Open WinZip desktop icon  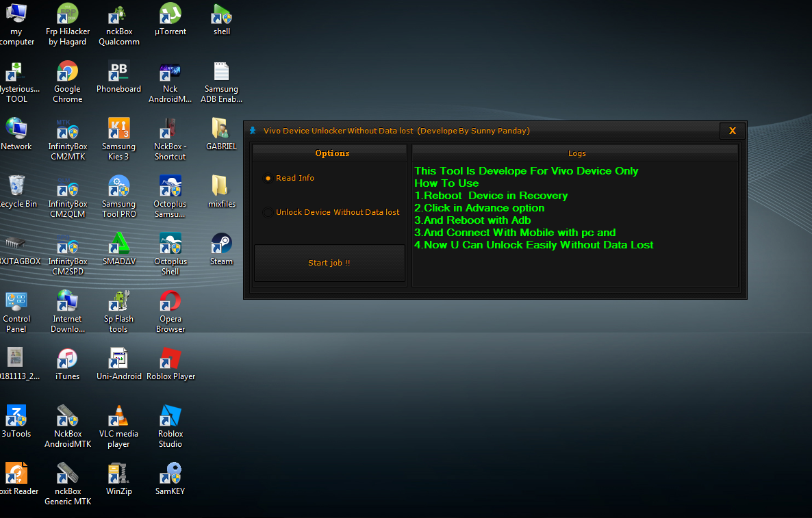point(118,479)
